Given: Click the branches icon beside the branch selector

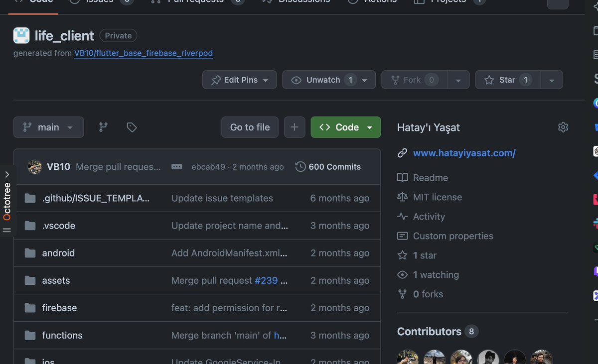Looking at the screenshot, I should (x=103, y=127).
